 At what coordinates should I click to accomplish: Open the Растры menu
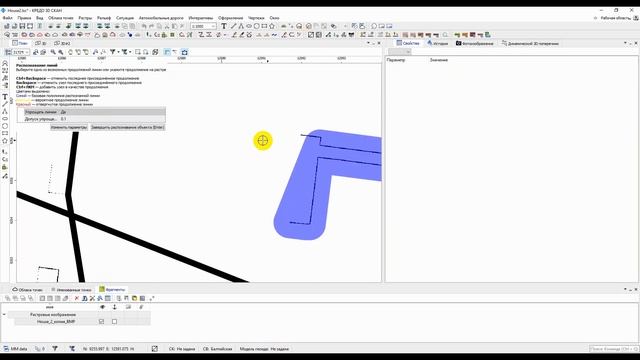pyautogui.click(x=85, y=18)
